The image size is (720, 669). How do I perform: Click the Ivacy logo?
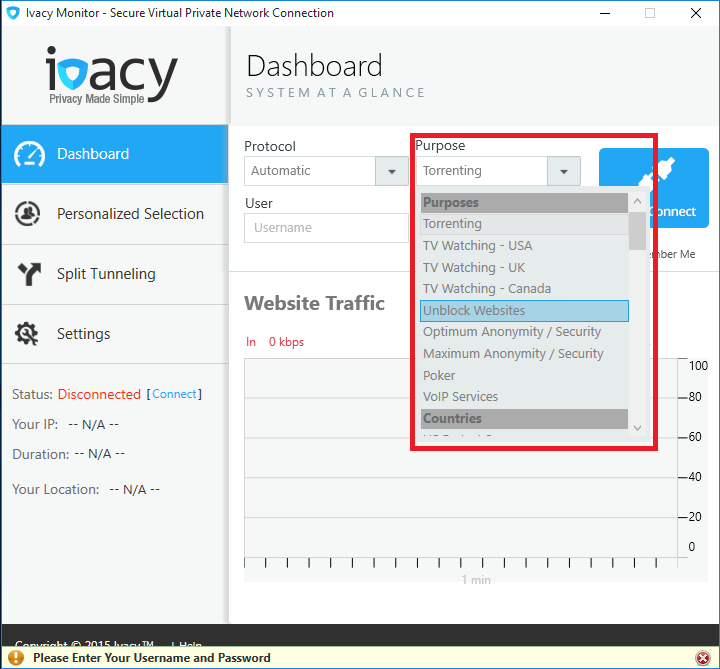(x=112, y=75)
